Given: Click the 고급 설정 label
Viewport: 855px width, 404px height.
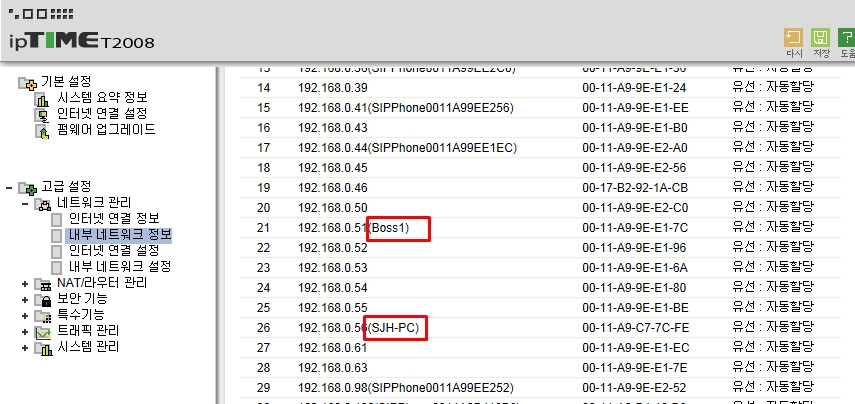Looking at the screenshot, I should 66,187.
